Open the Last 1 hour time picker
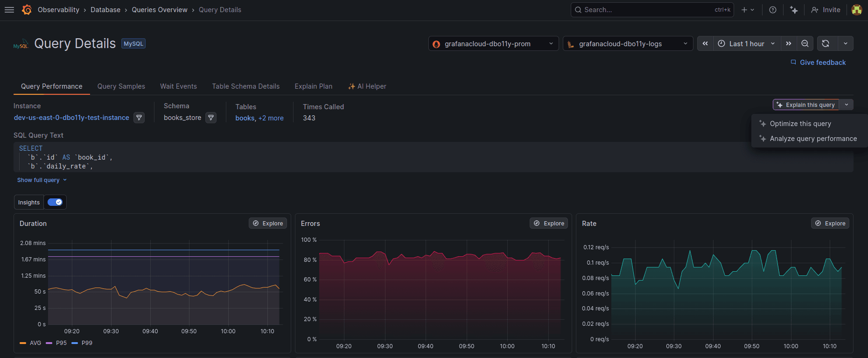Screen dimensions: 868x358 [x=747, y=43]
